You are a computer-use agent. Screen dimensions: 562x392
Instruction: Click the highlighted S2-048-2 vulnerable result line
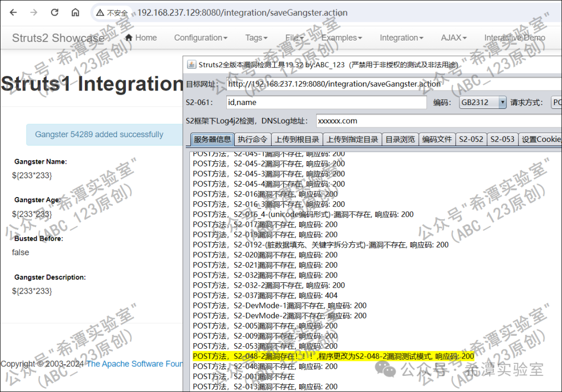coord(334,356)
